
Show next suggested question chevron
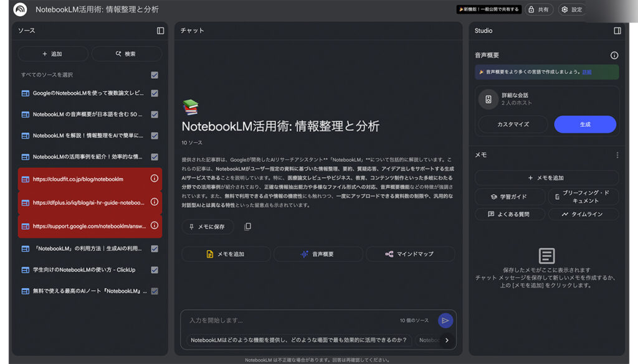(447, 340)
